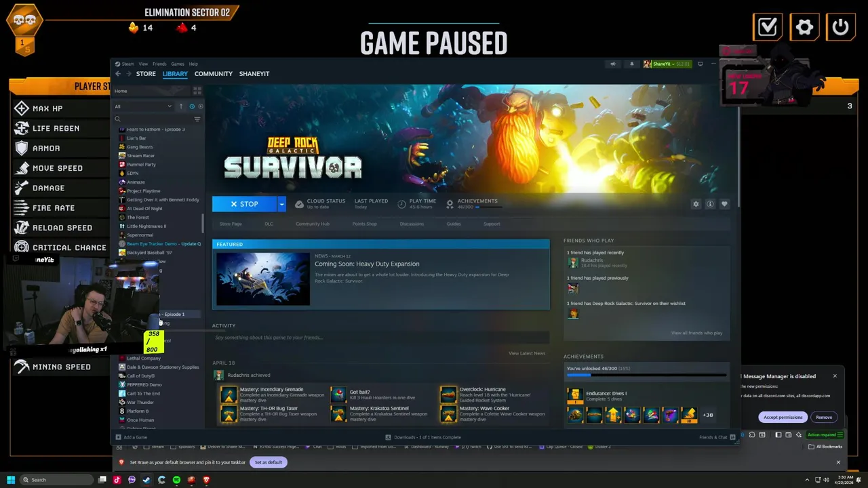Click the Steam announcements megaphone icon
This screenshot has height=488, width=868.
[612, 64]
